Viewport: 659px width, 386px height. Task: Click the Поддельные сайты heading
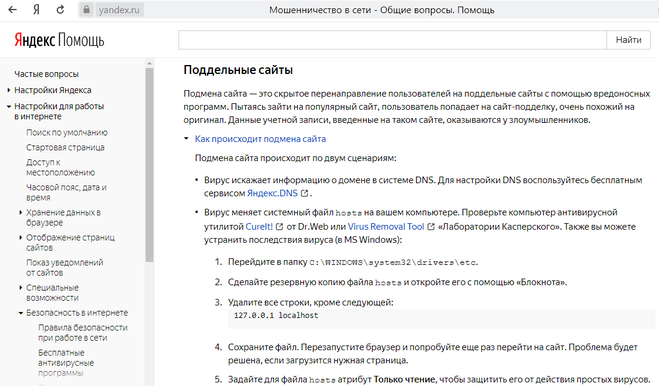coord(238,70)
